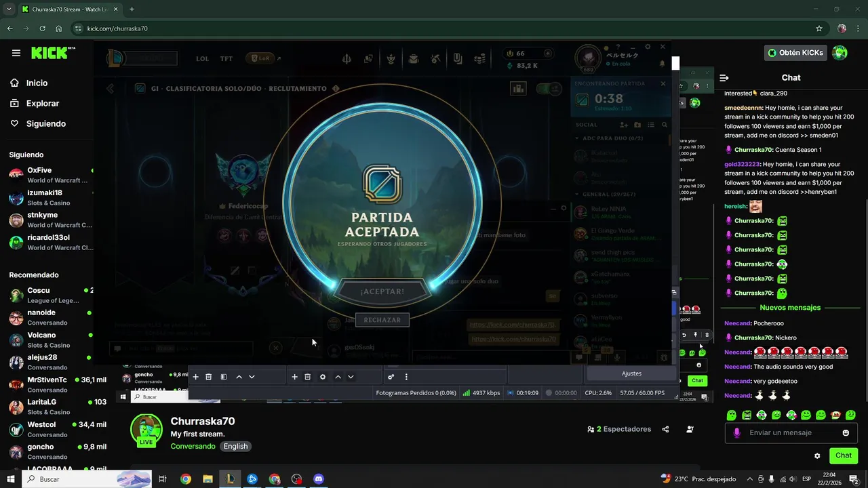Image resolution: width=868 pixels, height=488 pixels.
Task: Open Discord from Windows taskbar
Action: pos(319,479)
